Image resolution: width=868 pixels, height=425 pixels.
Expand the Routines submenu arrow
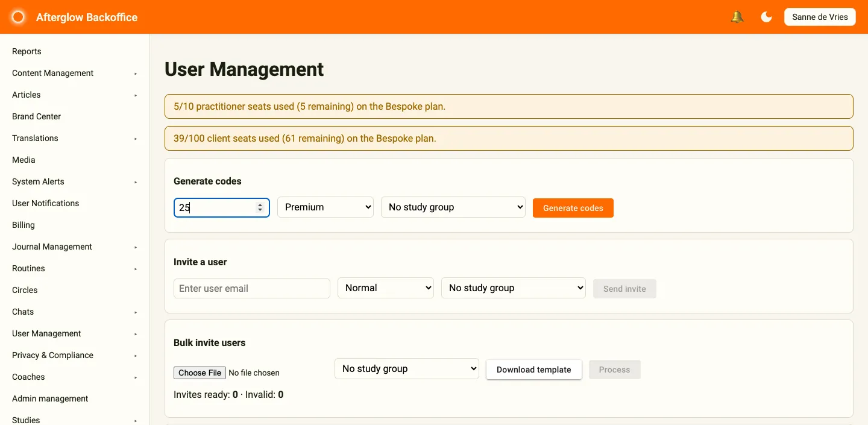(x=136, y=269)
